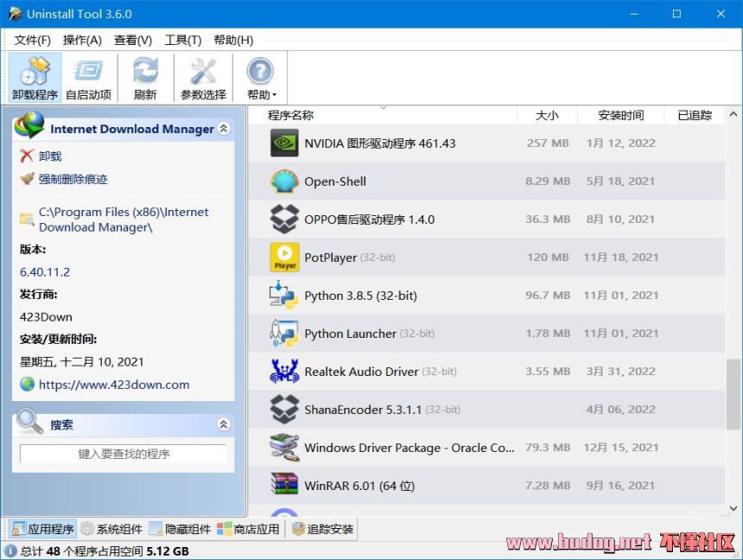This screenshot has width=743, height=560.
Task: Select the Python 3.8.5 icon
Action: (284, 296)
